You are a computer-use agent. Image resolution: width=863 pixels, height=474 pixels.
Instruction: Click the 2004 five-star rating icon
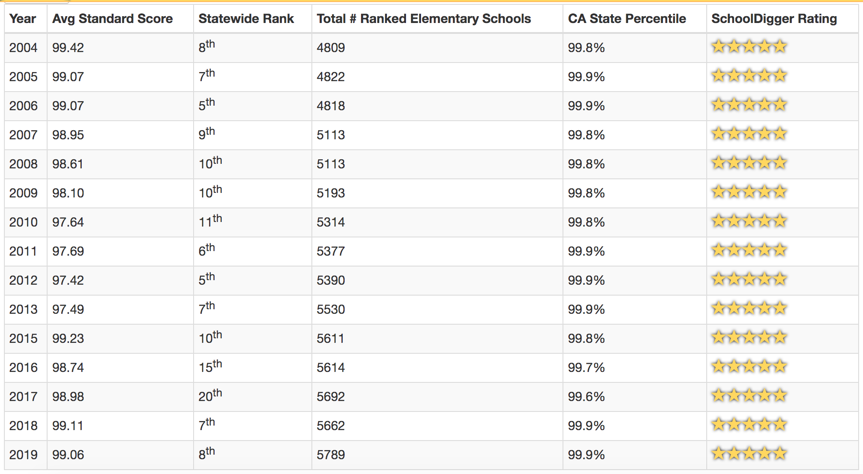pyautogui.click(x=749, y=47)
